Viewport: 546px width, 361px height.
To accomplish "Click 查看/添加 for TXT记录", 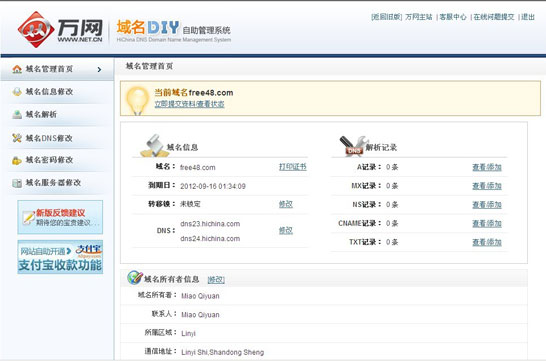I will [487, 243].
